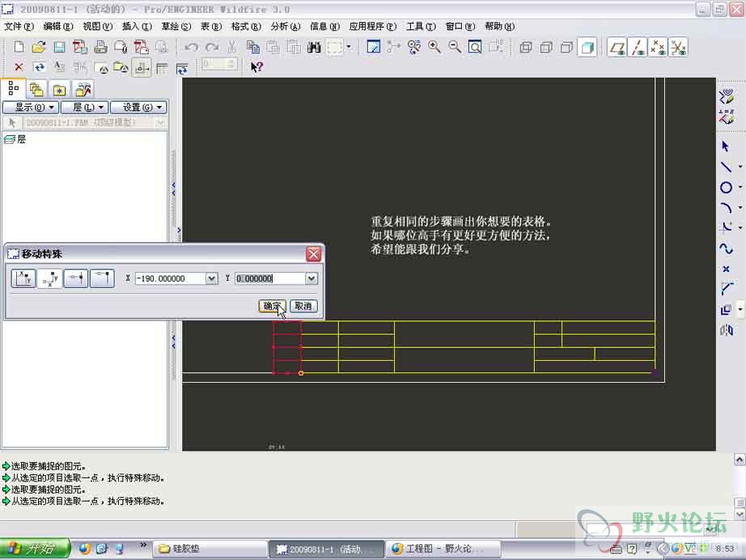The width and height of the screenshot is (746, 560).
Task: Select the Spline curve tool
Action: point(726,248)
